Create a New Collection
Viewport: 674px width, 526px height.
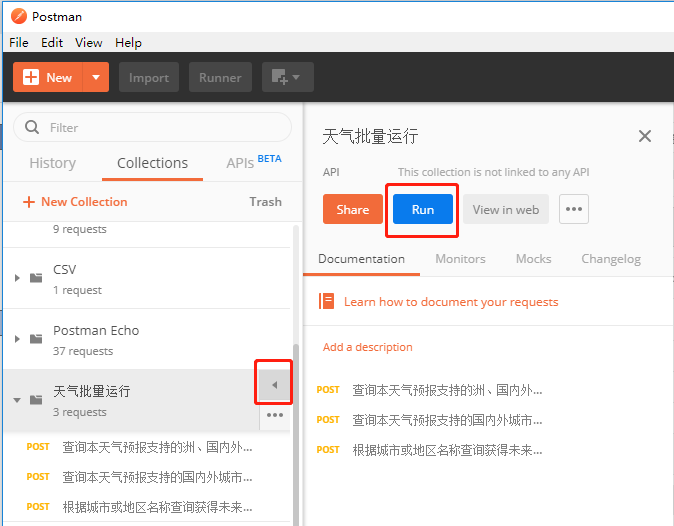pos(75,202)
